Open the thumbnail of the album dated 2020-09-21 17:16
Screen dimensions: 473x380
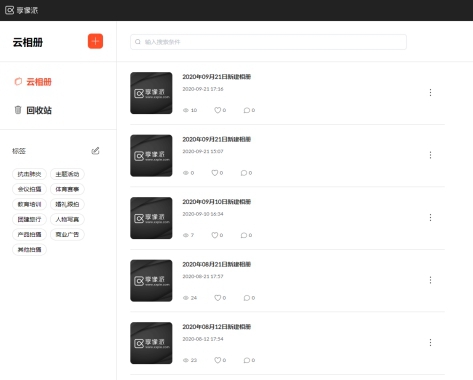coord(151,93)
